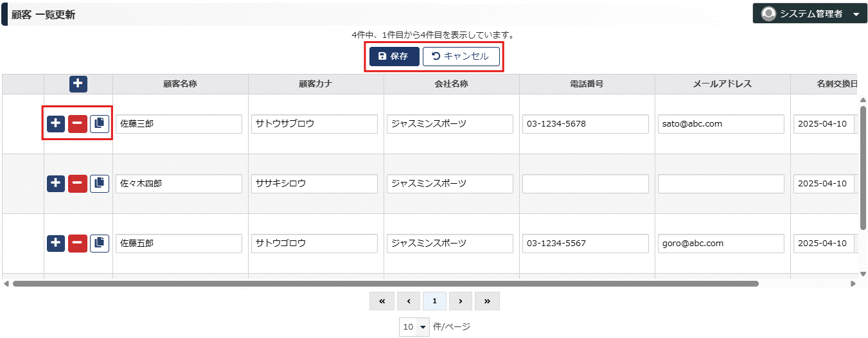This screenshot has width=868, height=338.
Task: Edit the サトウサブロウ kana field
Action: click(x=314, y=124)
